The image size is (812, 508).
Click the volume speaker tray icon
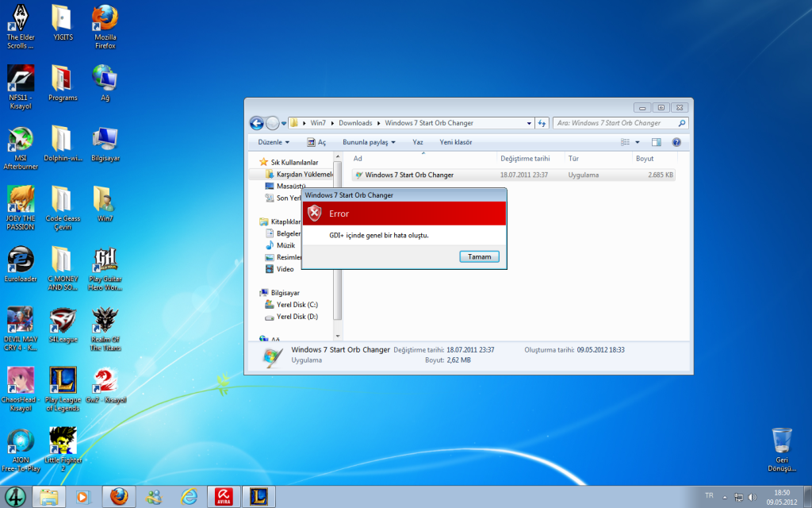coord(753,497)
